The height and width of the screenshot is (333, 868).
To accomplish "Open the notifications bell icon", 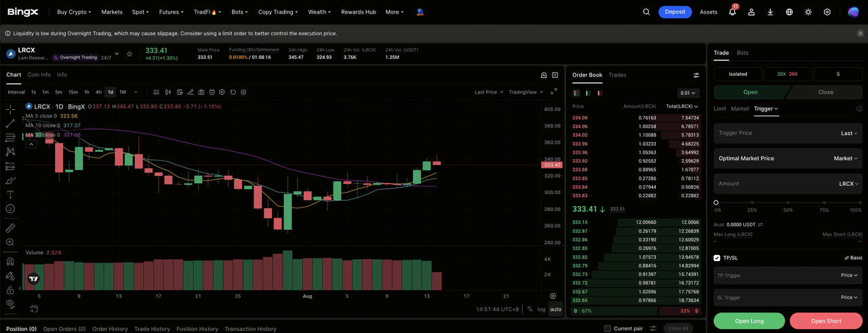I will point(732,12).
